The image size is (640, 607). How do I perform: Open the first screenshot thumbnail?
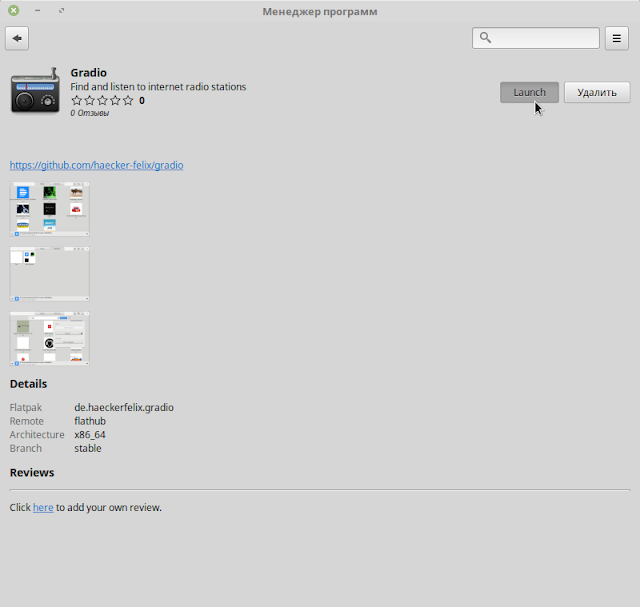pyautogui.click(x=49, y=209)
